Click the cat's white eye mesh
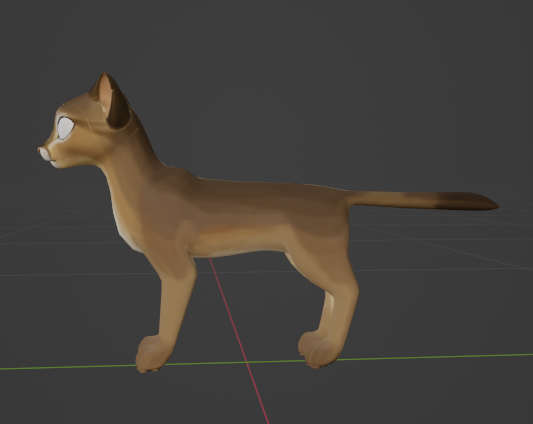The width and height of the screenshot is (533, 424). [66, 128]
